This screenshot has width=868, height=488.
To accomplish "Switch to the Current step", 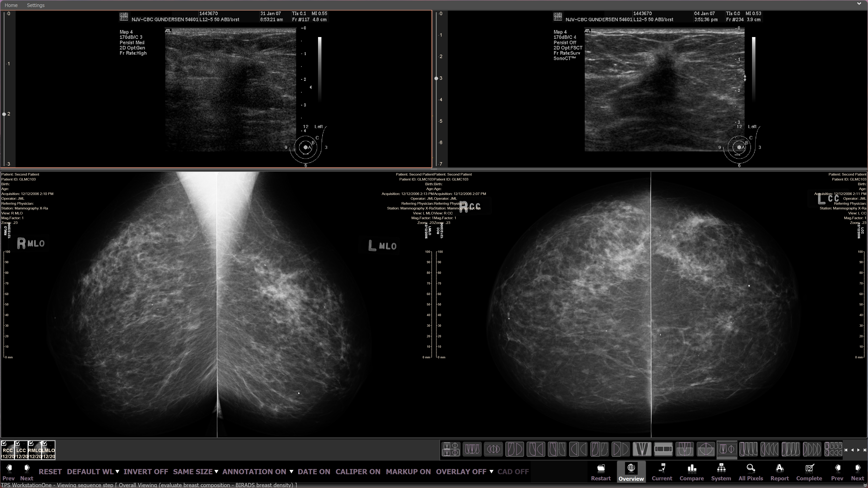I will coord(662,472).
